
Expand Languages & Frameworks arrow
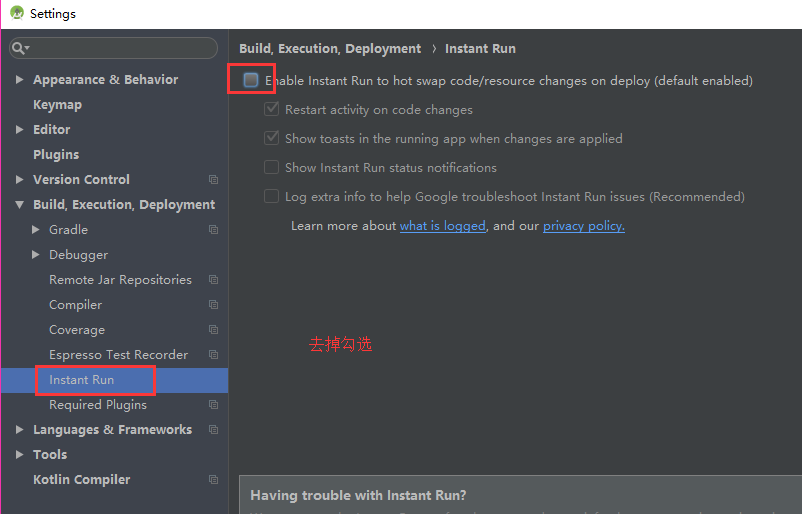[x=19, y=430]
